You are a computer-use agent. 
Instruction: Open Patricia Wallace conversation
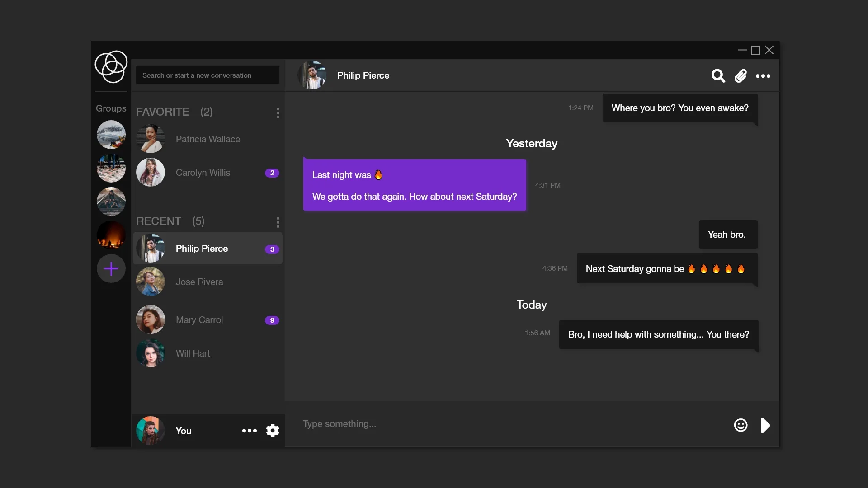pos(208,139)
